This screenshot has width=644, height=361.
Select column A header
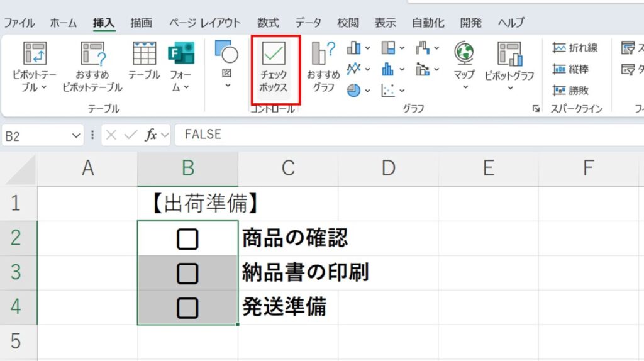click(87, 169)
